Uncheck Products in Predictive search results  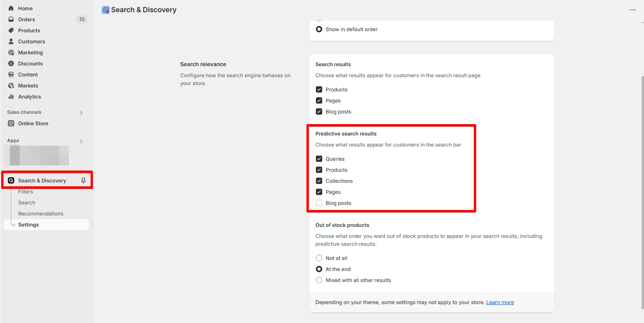(319, 170)
